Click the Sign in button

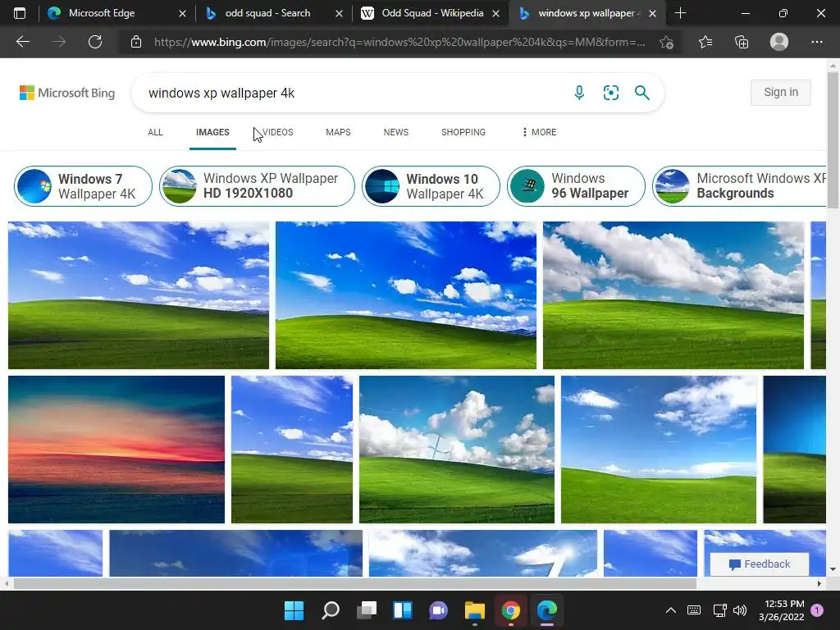tap(781, 92)
